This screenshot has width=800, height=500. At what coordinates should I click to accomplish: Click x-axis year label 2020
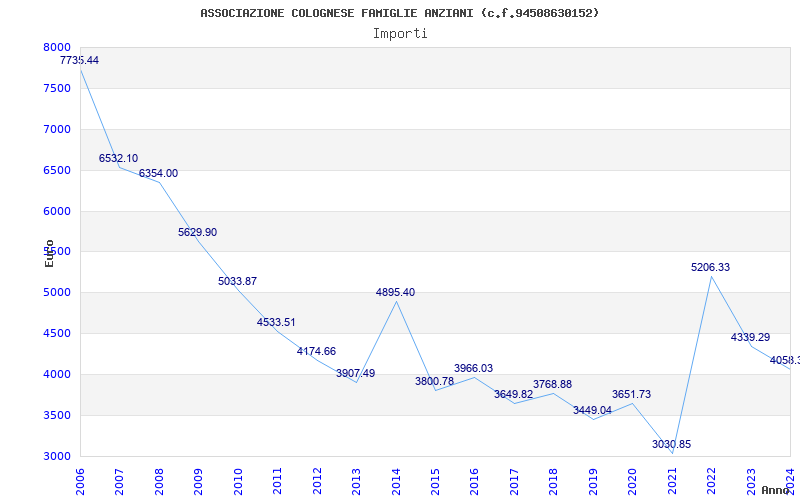[633, 481]
